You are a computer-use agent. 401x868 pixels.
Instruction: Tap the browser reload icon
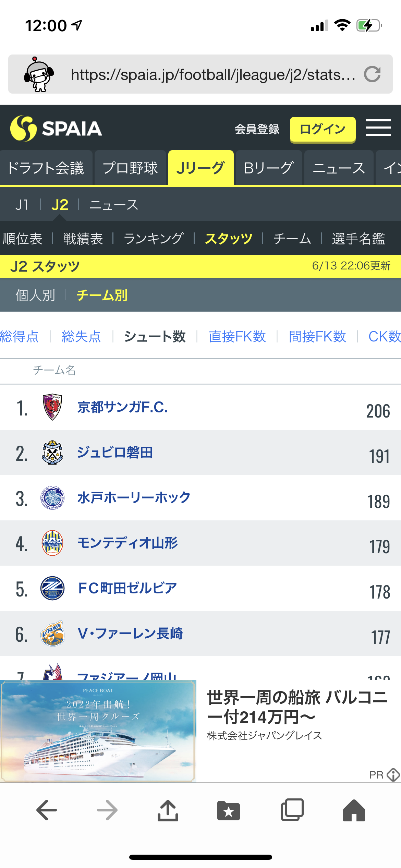(372, 74)
